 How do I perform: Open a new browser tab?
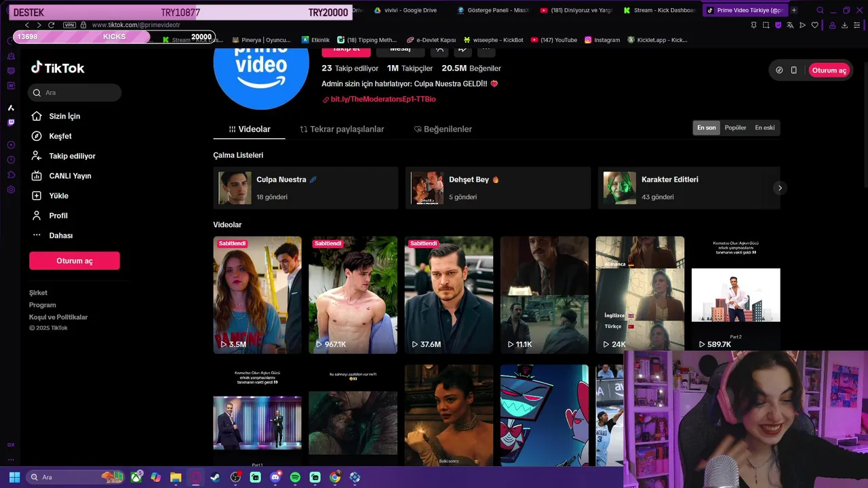(794, 10)
